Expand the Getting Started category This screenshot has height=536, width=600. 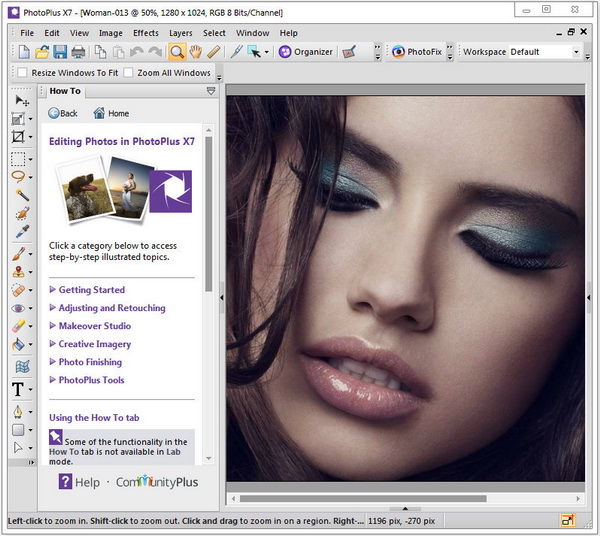click(x=91, y=290)
